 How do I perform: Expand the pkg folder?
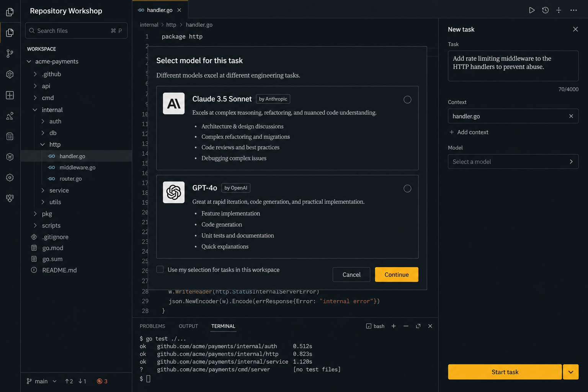click(x=35, y=214)
